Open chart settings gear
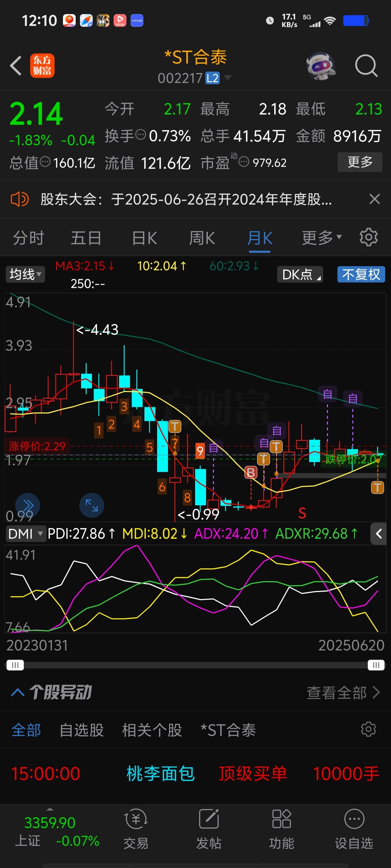This screenshot has width=391, height=868. tap(369, 237)
